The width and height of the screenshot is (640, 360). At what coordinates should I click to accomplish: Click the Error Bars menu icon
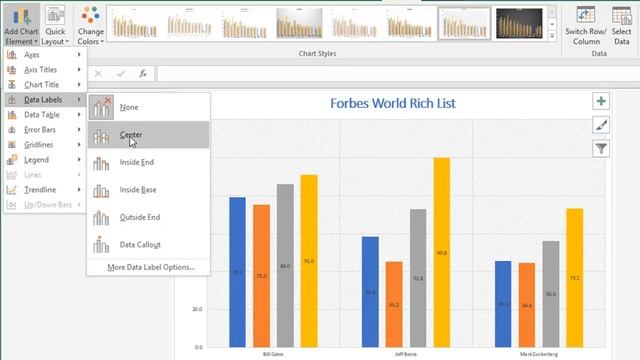12,130
